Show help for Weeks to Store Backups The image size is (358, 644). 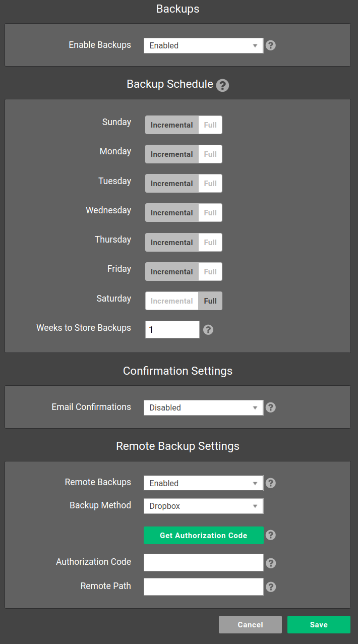pos(208,330)
